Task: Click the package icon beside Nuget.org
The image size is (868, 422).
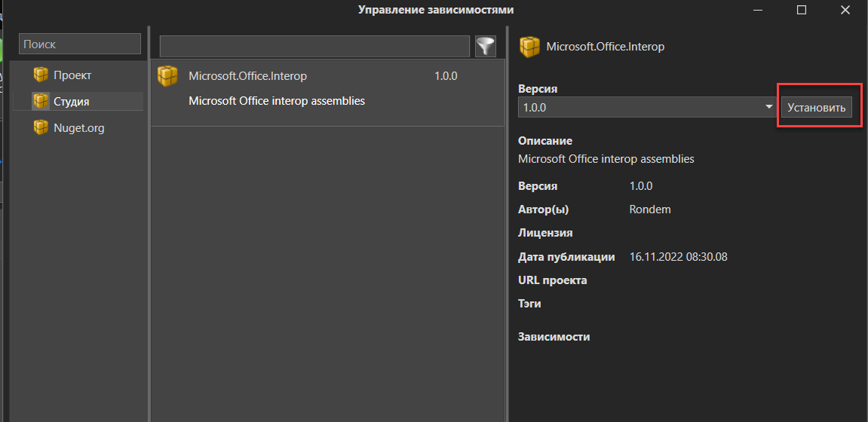Action: [41, 128]
